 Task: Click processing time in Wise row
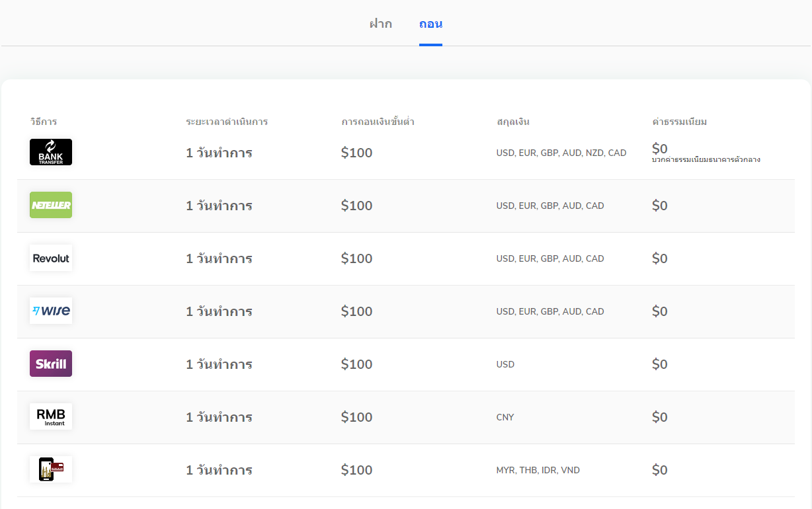(219, 311)
